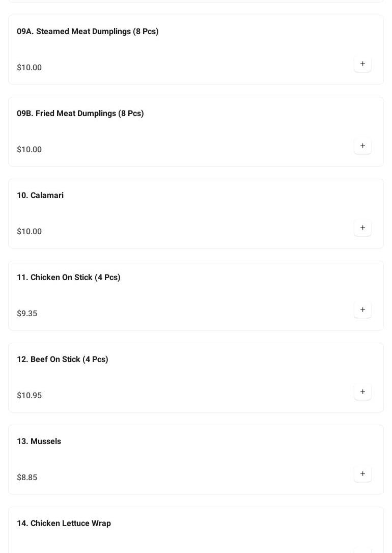View 12. Beef On Stick details
Screen dimensions: 392x553
tap(63, 360)
